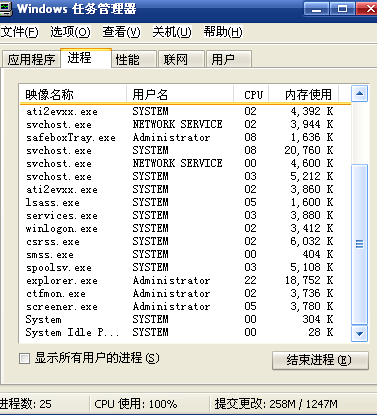Click the scrollbar track above the thumb
377x415 pixels.
pos(359,133)
